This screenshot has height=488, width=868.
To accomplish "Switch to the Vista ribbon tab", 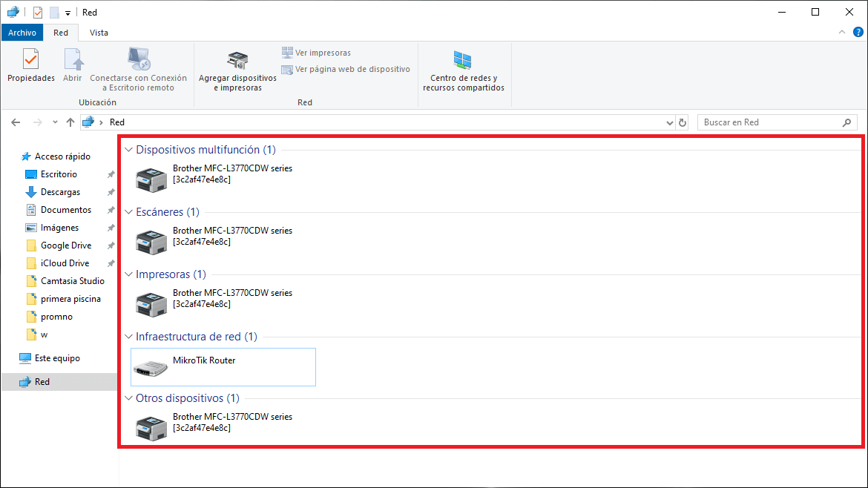I will coord(99,33).
